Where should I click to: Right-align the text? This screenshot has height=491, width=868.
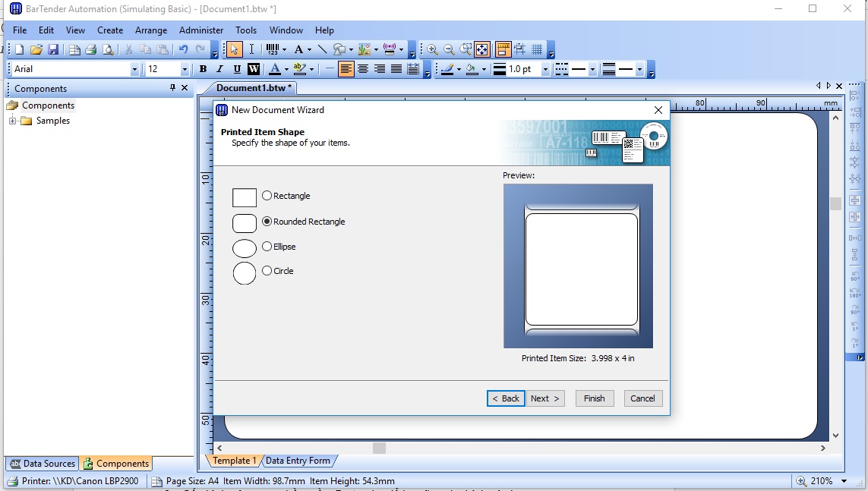[380, 69]
